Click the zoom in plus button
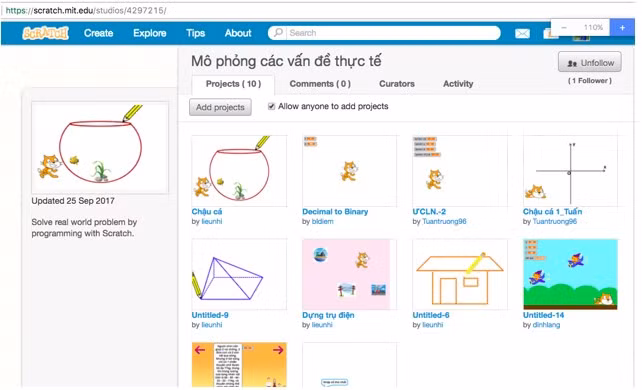 [x=622, y=27]
